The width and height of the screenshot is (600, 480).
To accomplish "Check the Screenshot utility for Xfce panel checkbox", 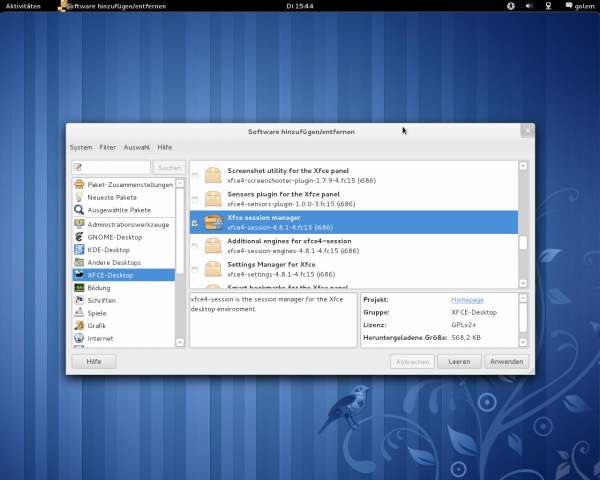I will 194,176.
